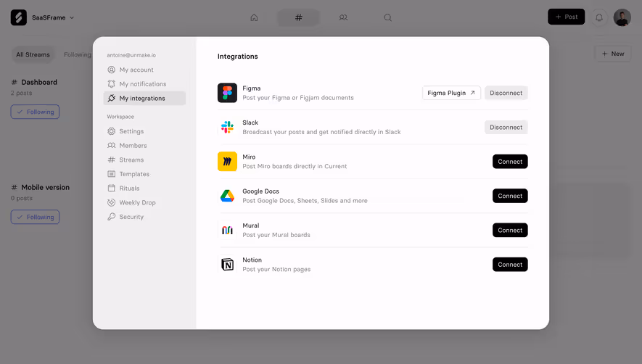The height and width of the screenshot is (364, 642).
Task: Click 'Post your Figma or Figjam documents' text
Action: [x=298, y=98]
